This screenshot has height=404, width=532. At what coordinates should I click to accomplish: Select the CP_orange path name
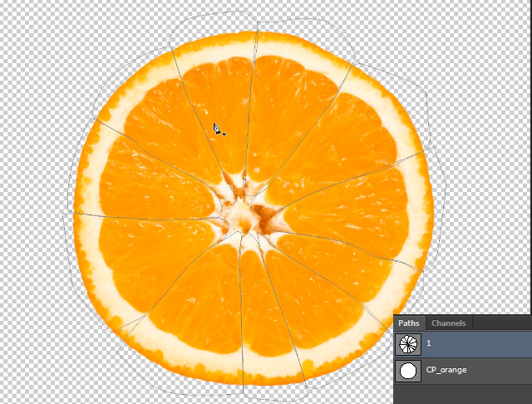coord(446,370)
